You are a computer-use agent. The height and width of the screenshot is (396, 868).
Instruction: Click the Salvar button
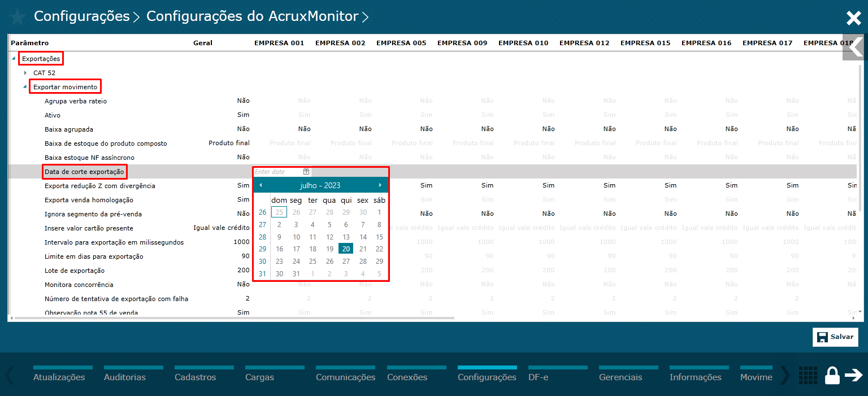point(835,337)
